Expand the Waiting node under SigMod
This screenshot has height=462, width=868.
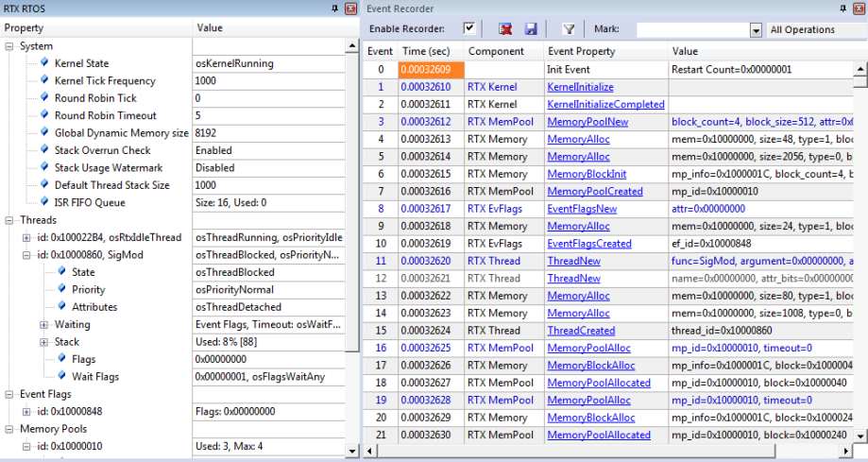(x=44, y=324)
